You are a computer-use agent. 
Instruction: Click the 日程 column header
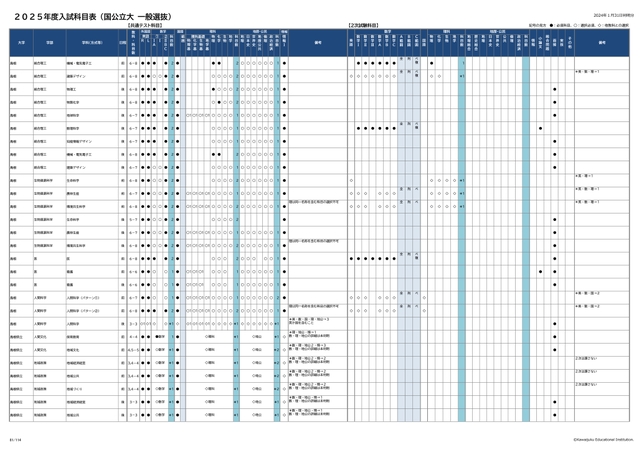coord(122,43)
